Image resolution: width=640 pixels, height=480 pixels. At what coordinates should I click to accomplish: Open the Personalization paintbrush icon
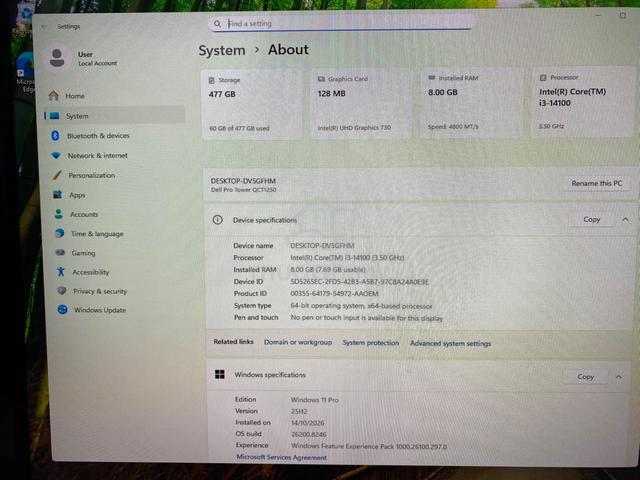(57, 175)
